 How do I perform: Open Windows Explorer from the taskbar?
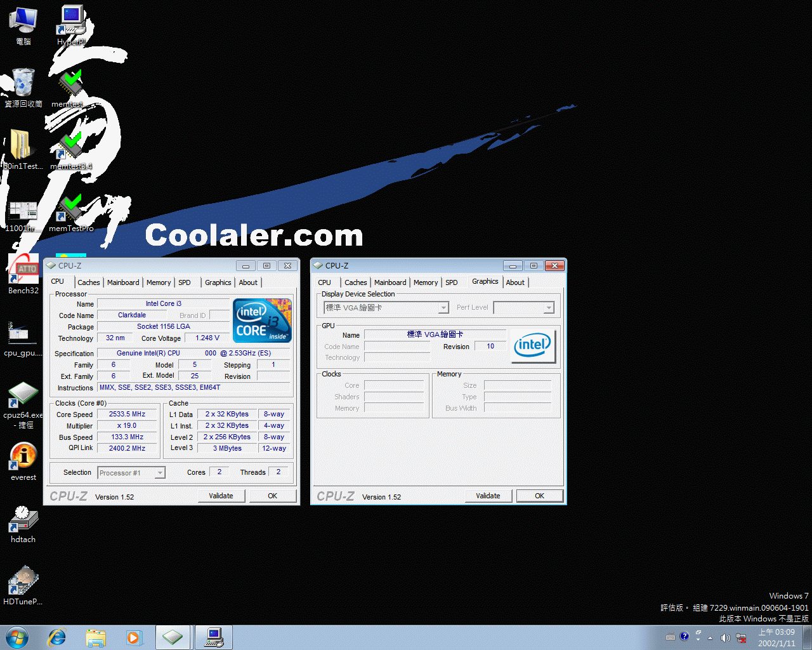coord(95,637)
